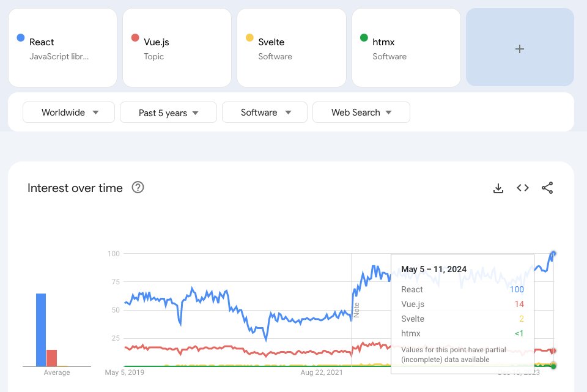Edit the Svelte search term card
Screen dimensions: 587x392
pos(292,48)
